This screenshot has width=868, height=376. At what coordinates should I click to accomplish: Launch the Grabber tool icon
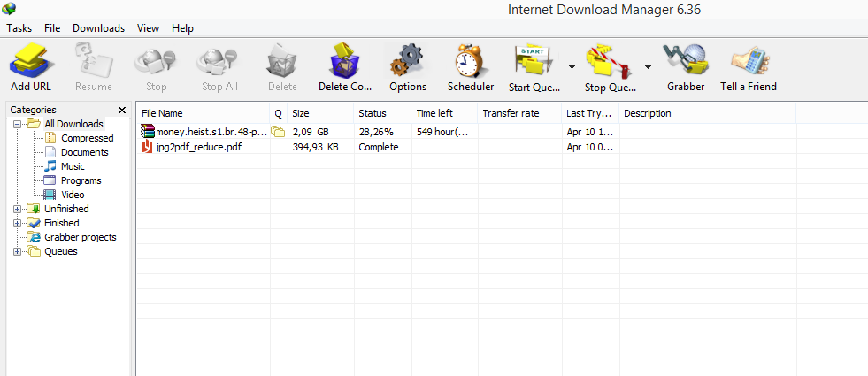pyautogui.click(x=686, y=61)
